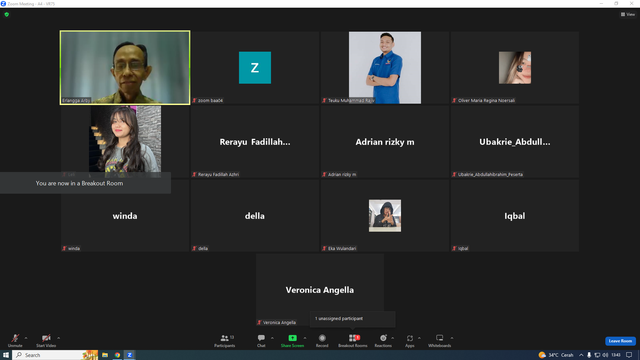Image resolution: width=640 pixels, height=360 pixels.
Task: Click the taskbar clock
Action: pos(616,355)
